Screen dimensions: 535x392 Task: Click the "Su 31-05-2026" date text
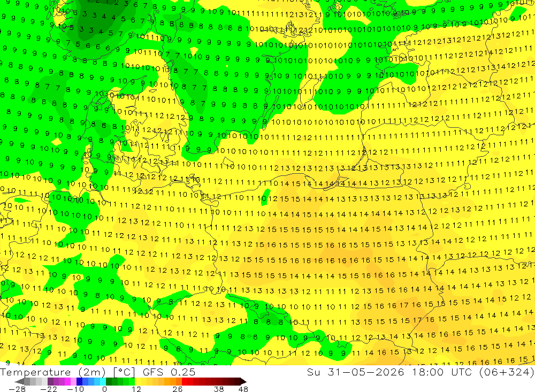[356, 372]
